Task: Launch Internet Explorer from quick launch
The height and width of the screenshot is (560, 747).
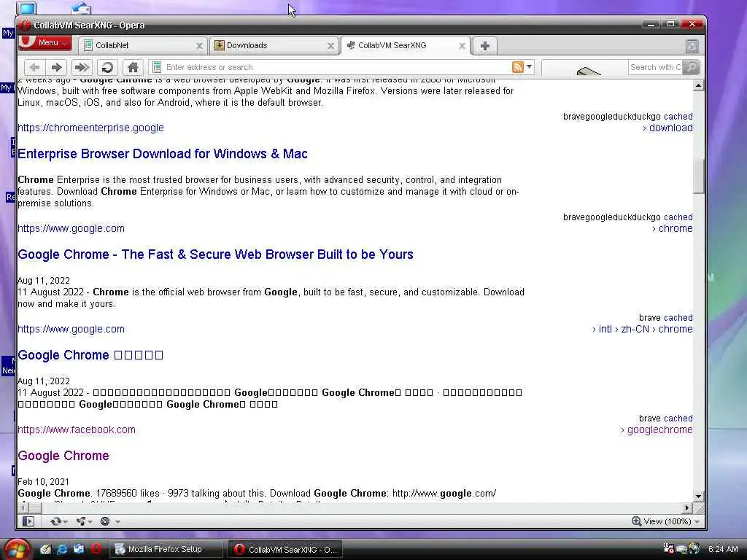Action: [x=62, y=549]
